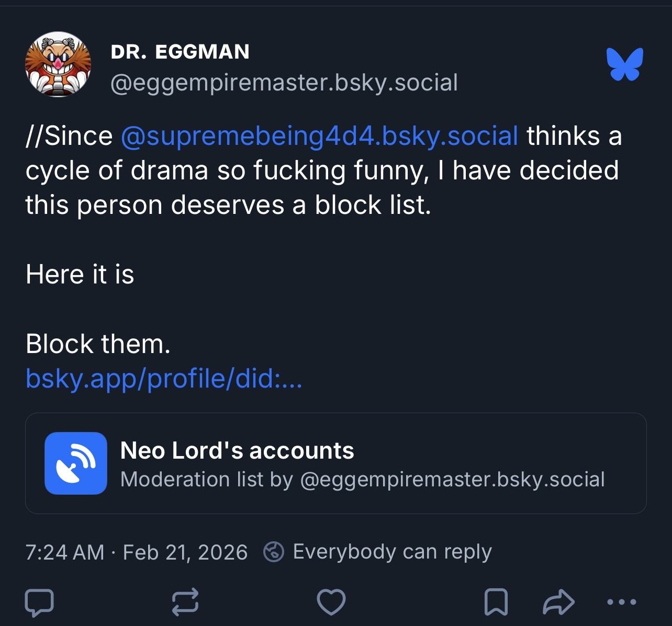Like the post with the heart icon

tap(331, 602)
